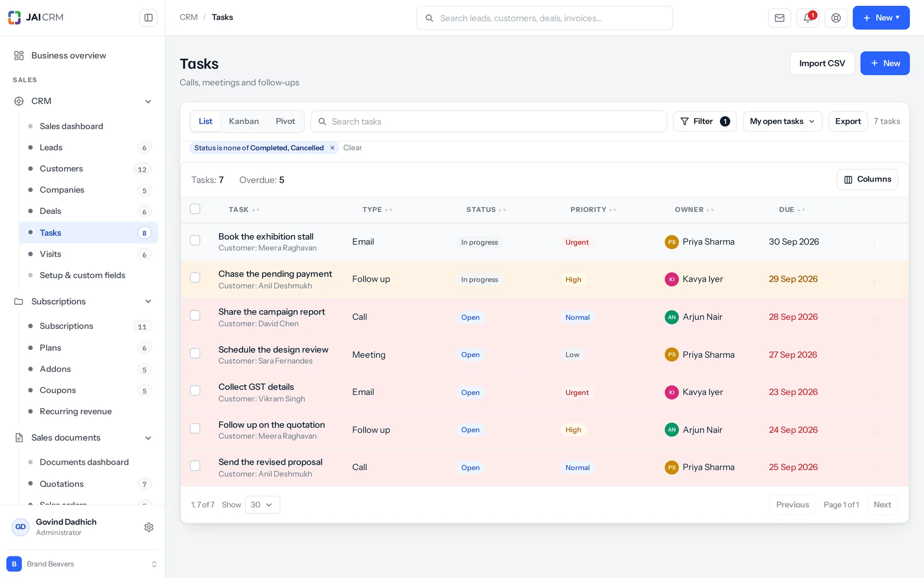Check the Send the revised proposal task

(x=195, y=466)
